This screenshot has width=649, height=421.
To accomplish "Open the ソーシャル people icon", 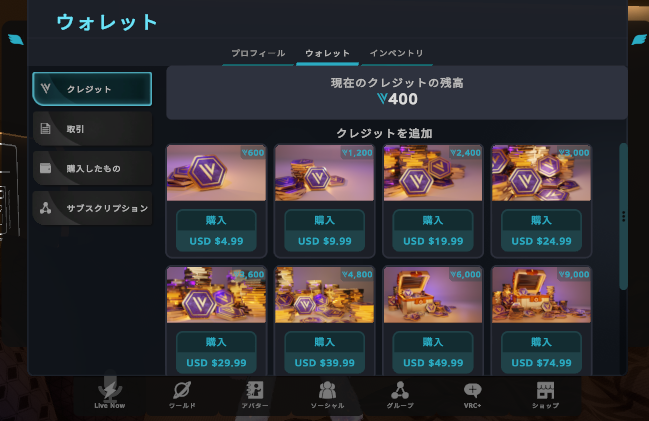I will pyautogui.click(x=327, y=390).
